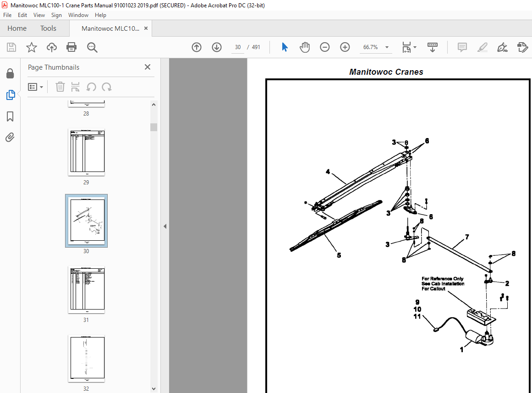This screenshot has height=393, width=532.
Task: Click the share/send file icon
Action: 522,47
